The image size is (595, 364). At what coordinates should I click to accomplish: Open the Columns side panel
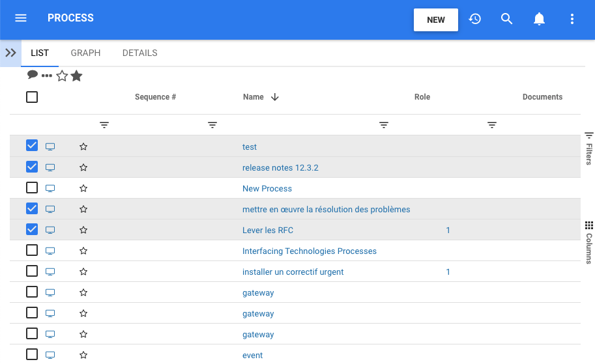[x=588, y=242]
